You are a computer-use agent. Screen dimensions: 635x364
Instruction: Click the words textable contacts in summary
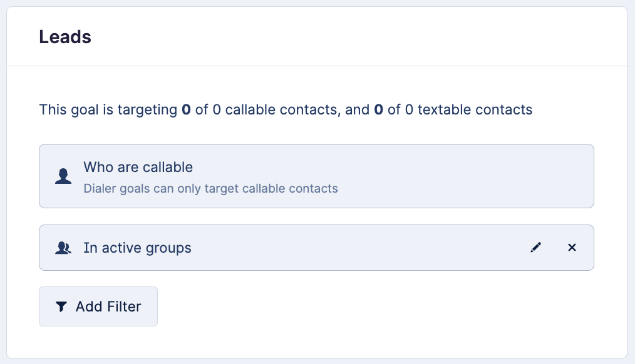click(x=475, y=110)
